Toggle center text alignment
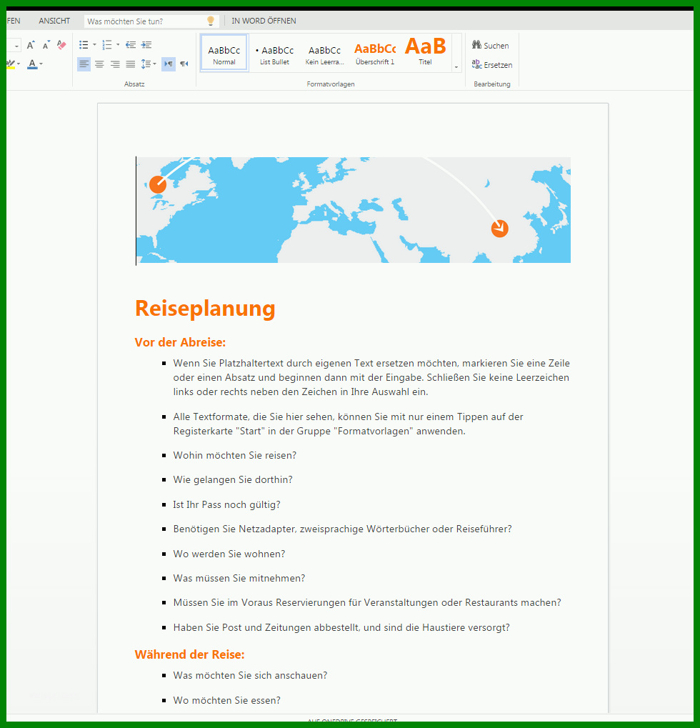 99,64
